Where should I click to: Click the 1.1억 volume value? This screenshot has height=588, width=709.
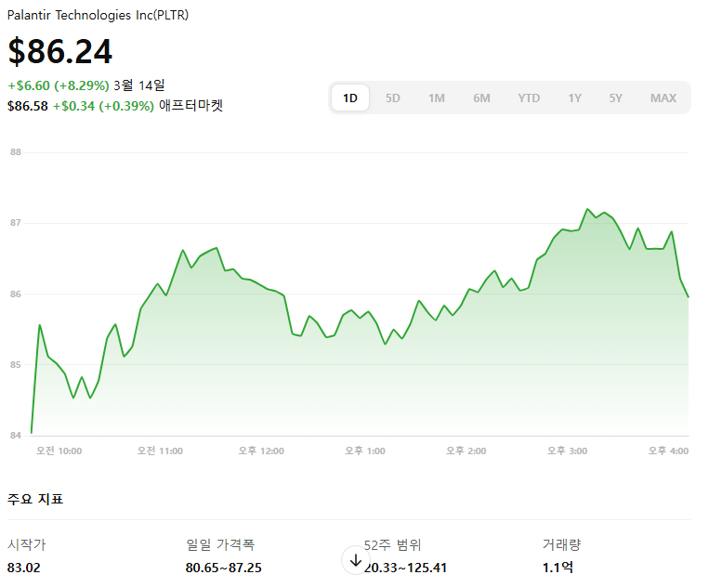pos(558,568)
